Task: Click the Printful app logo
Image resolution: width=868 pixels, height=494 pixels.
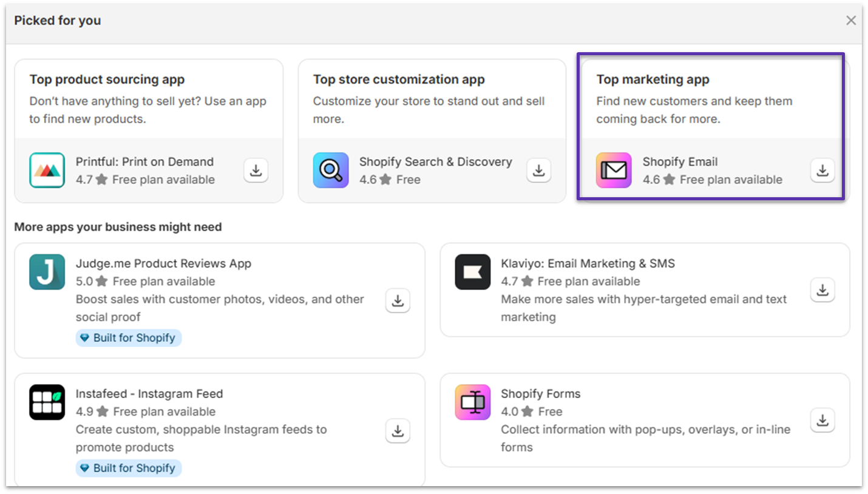Action: click(47, 170)
